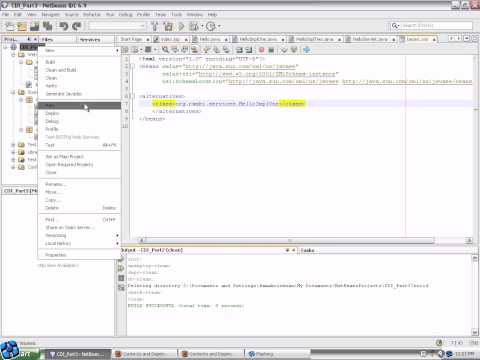
Task: Expand the Test Libraries folder node
Action: [x=13, y=160]
